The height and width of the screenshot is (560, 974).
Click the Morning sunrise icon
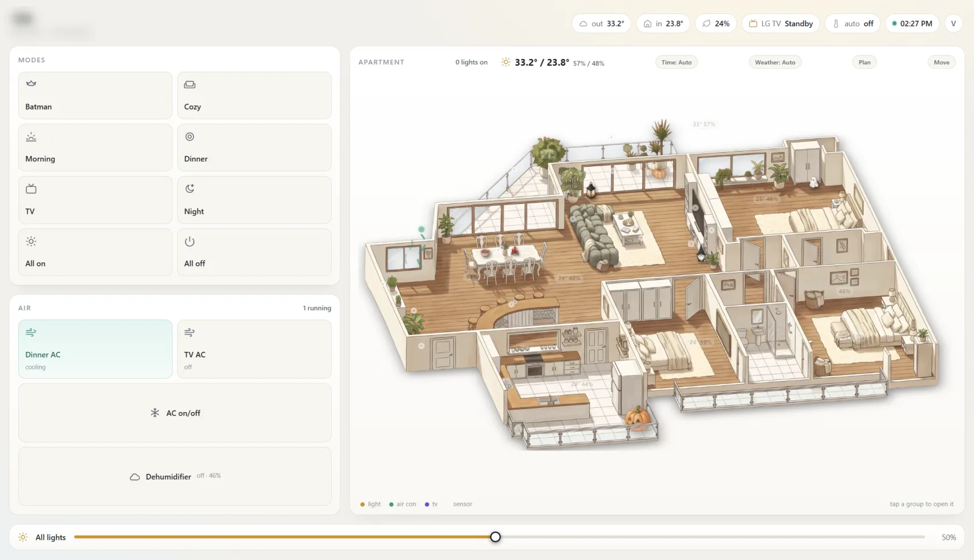(31, 137)
